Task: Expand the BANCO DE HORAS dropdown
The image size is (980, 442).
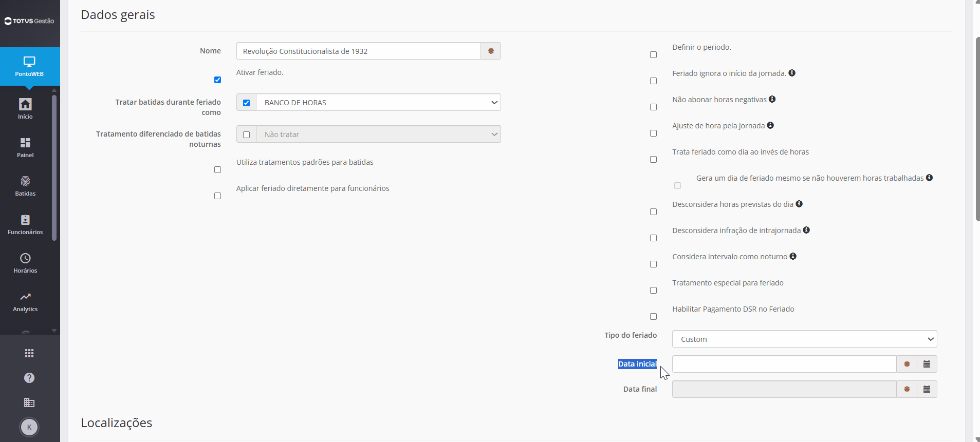Action: click(x=378, y=102)
